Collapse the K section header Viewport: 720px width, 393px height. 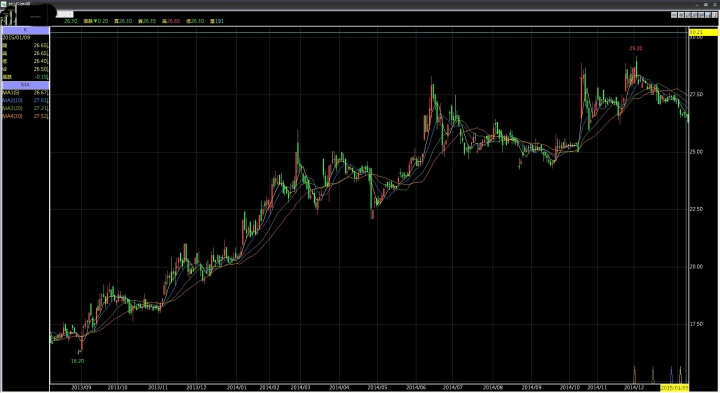tap(25, 30)
